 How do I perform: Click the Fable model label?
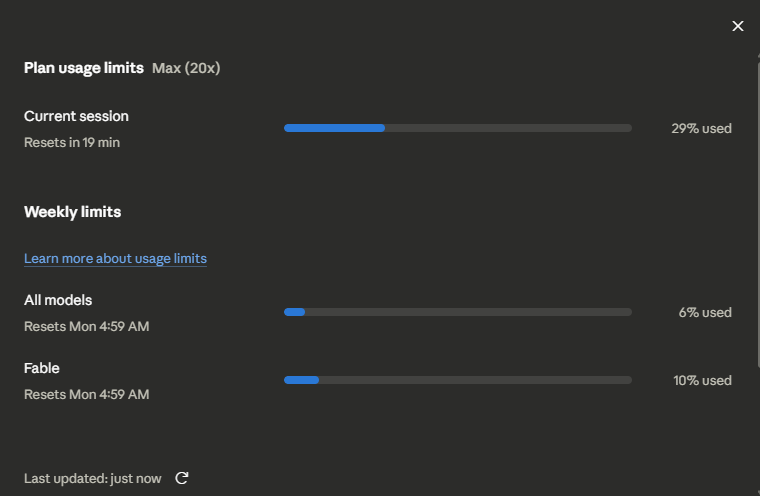[42, 368]
